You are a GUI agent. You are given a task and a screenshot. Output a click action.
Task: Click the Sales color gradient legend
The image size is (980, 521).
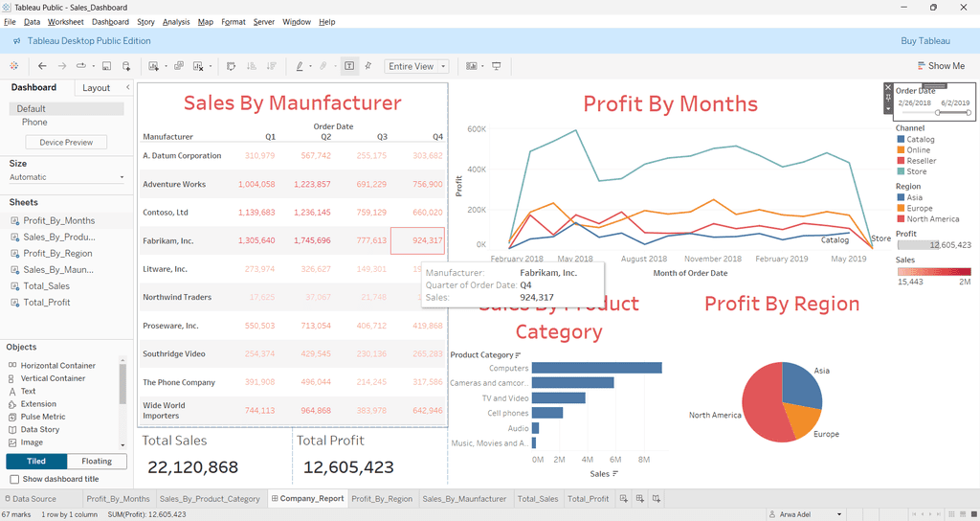934,272
